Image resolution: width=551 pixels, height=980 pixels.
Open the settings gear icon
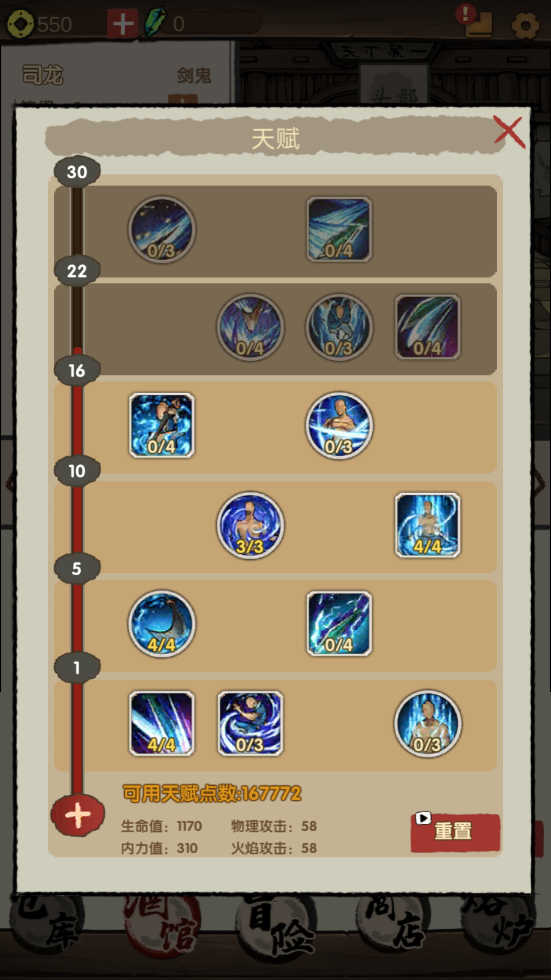click(x=525, y=25)
